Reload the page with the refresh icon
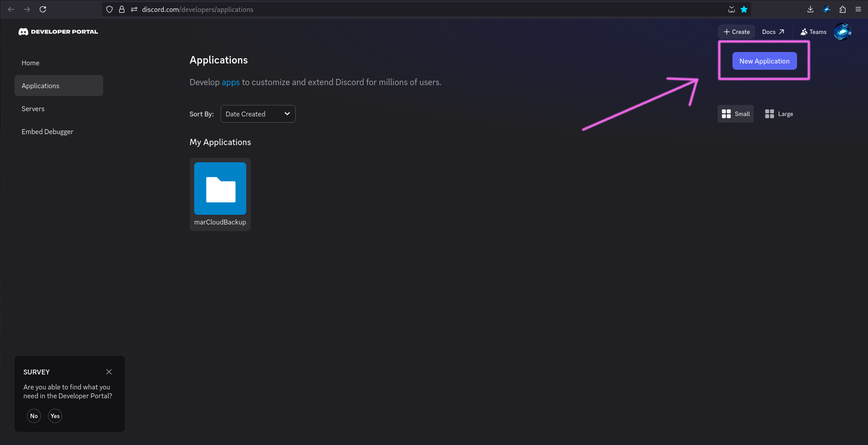The width and height of the screenshot is (868, 445). (x=43, y=9)
